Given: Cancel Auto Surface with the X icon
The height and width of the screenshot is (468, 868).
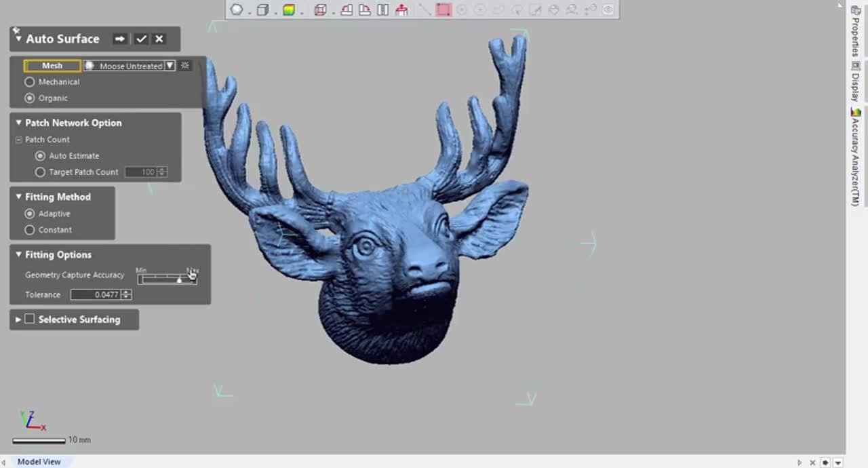Looking at the screenshot, I should 159,39.
